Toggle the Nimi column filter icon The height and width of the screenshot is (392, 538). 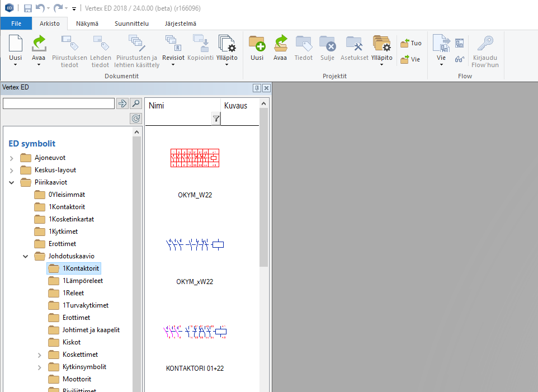pos(216,119)
